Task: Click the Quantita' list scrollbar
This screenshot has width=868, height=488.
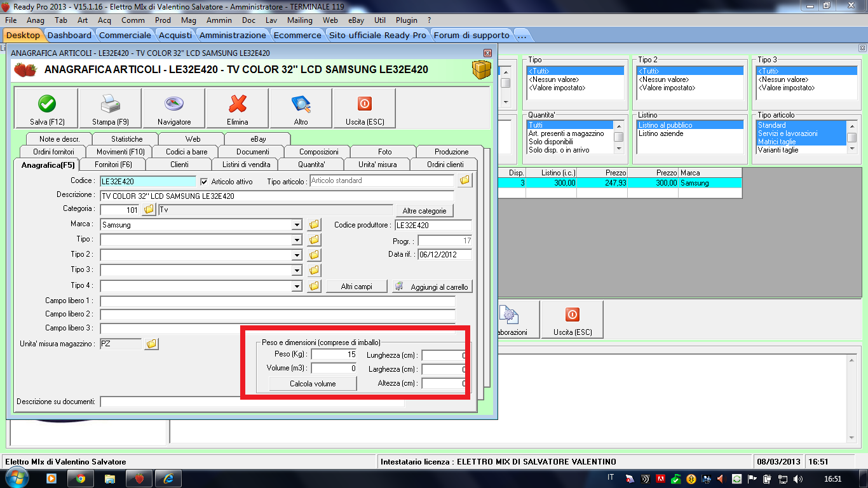Action: [x=618, y=137]
